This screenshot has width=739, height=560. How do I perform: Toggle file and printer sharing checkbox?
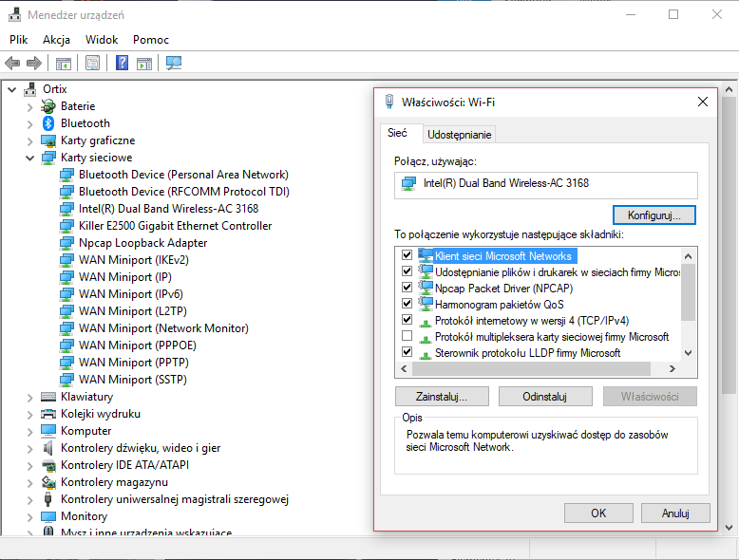coord(407,271)
